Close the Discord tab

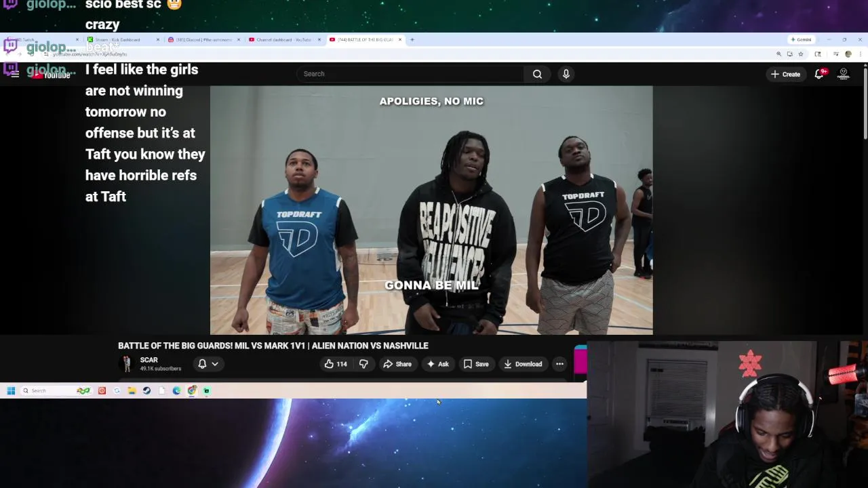coord(239,39)
